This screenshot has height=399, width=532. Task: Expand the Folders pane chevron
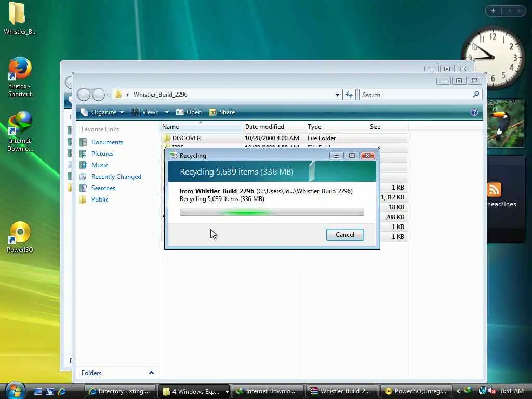151,373
